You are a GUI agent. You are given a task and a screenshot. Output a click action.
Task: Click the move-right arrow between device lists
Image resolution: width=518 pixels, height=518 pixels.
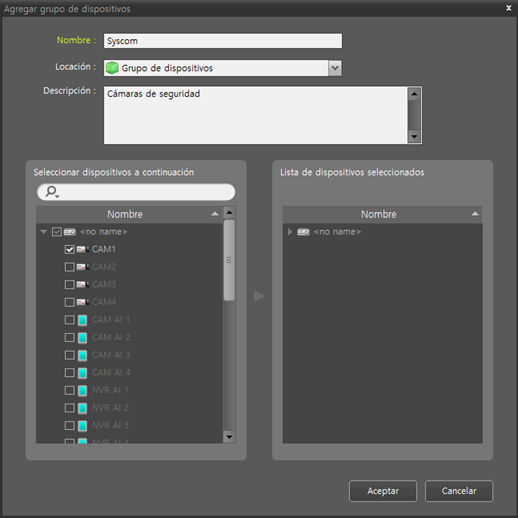click(x=259, y=296)
